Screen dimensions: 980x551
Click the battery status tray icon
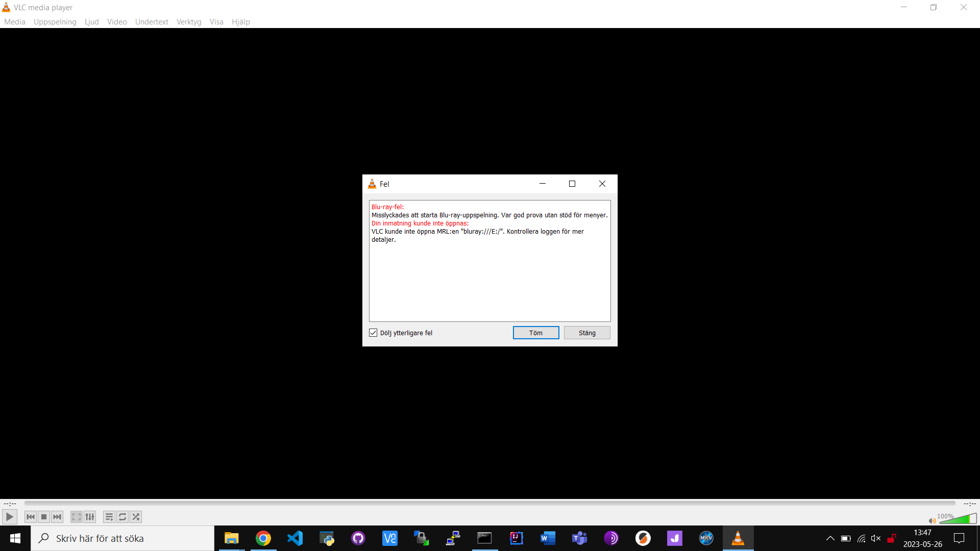click(x=846, y=538)
